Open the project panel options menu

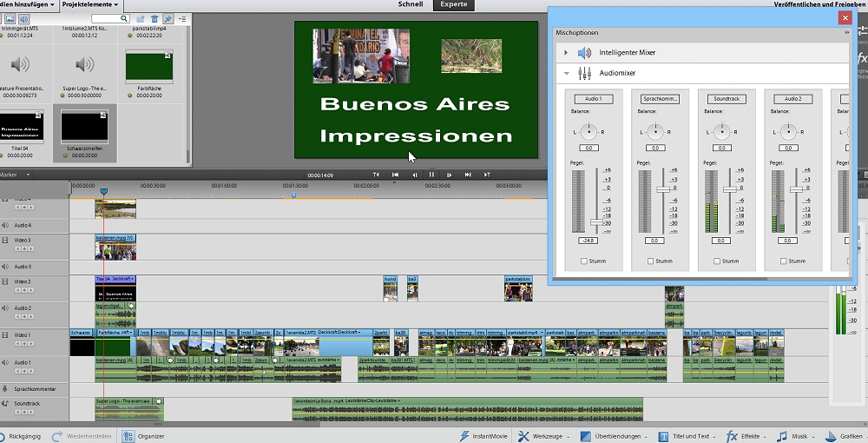182,19
